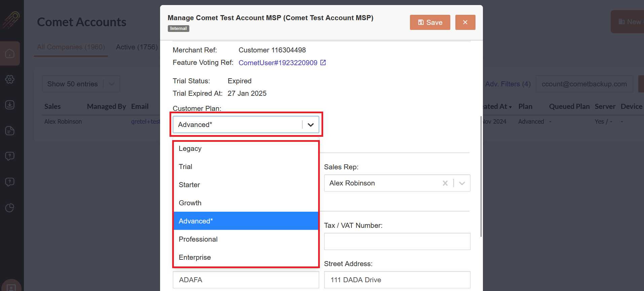This screenshot has height=291, width=644.
Task: Close the Manage Comet Test Account dialog
Action: (465, 22)
